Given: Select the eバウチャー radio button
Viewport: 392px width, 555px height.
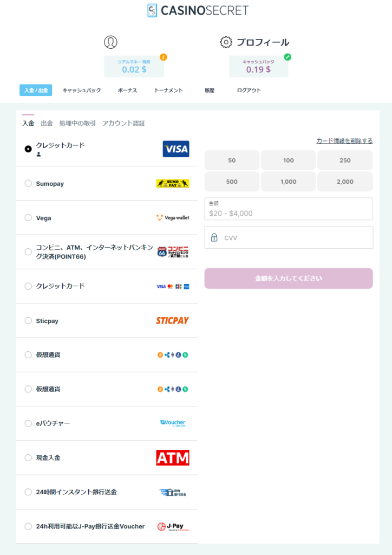Looking at the screenshot, I should click(28, 423).
